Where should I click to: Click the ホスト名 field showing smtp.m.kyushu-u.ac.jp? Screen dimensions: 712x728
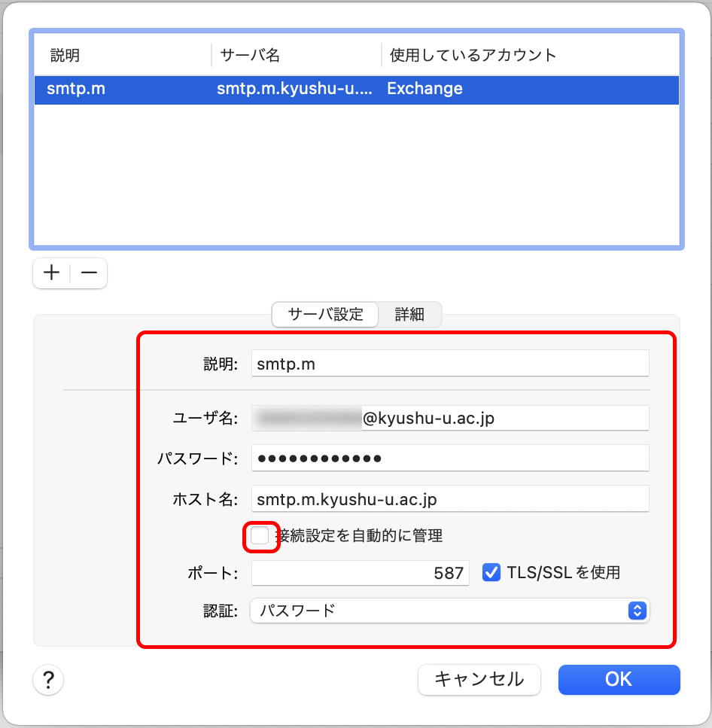click(449, 498)
